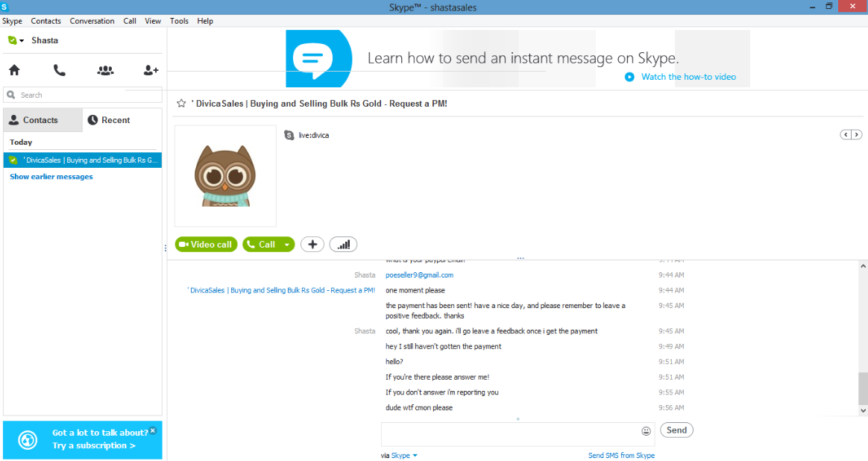The height and width of the screenshot is (461, 868).
Task: Click Watch the how-to video link
Action: point(688,77)
